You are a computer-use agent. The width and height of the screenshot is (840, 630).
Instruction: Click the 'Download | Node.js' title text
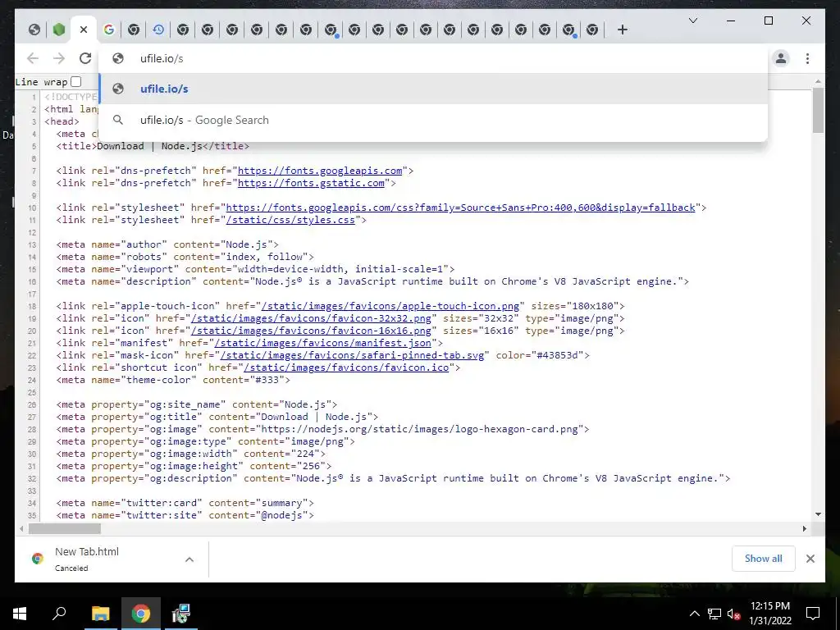[149, 146]
